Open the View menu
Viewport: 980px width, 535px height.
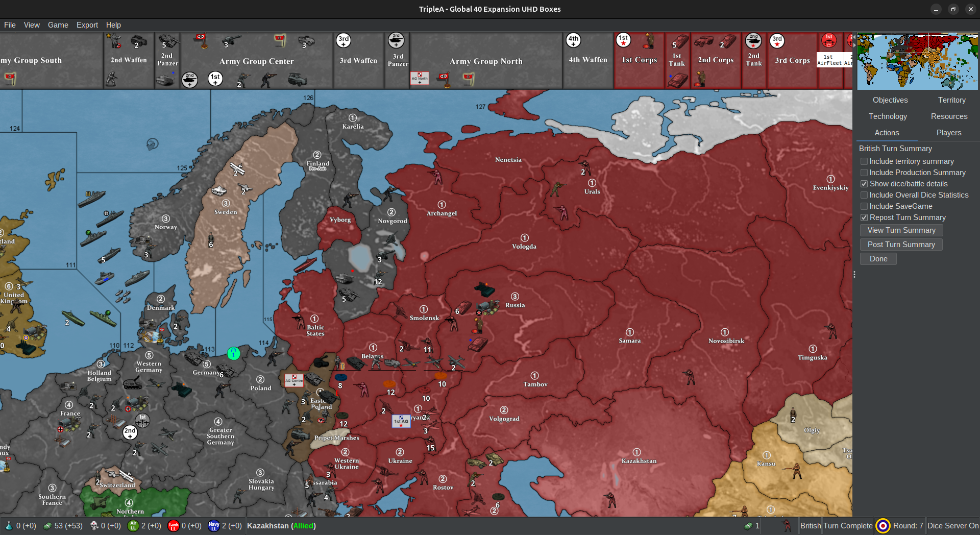point(32,25)
